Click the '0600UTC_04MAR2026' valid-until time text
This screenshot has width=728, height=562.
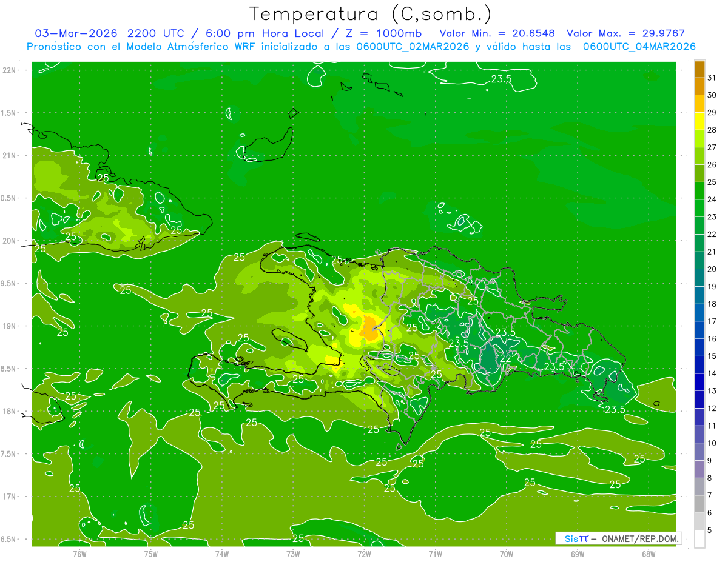click(x=639, y=46)
